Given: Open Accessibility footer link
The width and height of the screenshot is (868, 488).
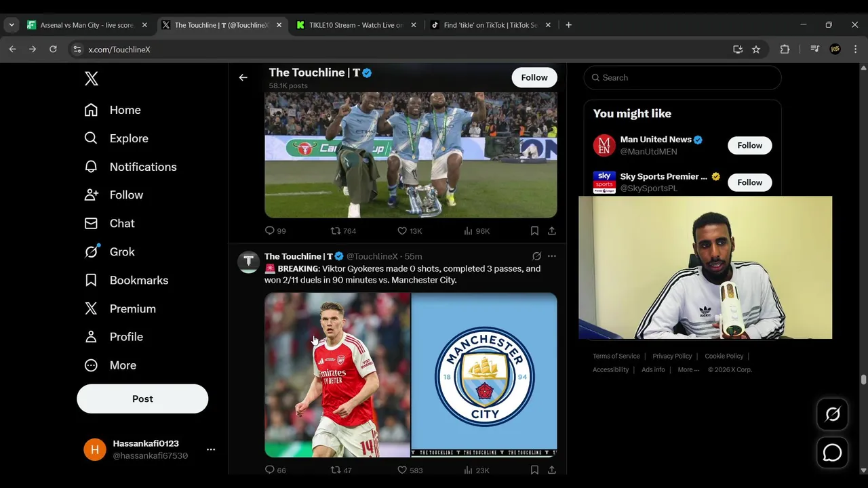Looking at the screenshot, I should (x=610, y=369).
